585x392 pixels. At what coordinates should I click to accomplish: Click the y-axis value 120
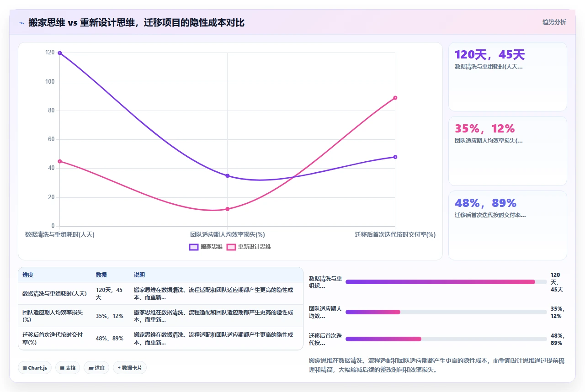pos(50,53)
